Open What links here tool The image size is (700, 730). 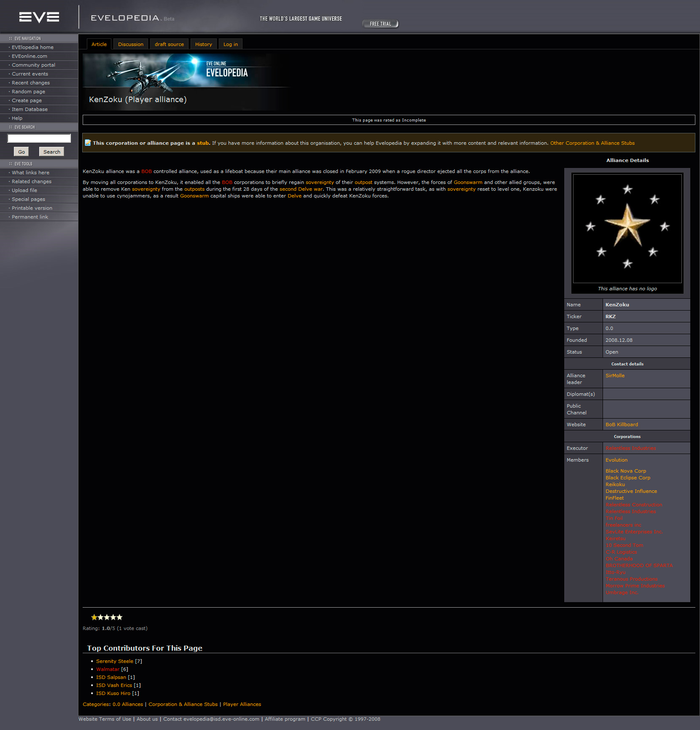tap(30, 173)
